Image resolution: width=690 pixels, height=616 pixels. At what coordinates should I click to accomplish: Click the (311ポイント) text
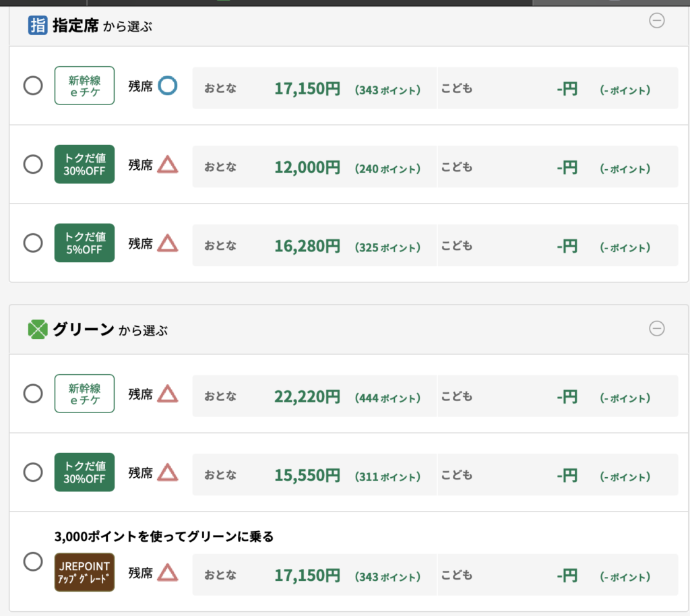click(387, 477)
